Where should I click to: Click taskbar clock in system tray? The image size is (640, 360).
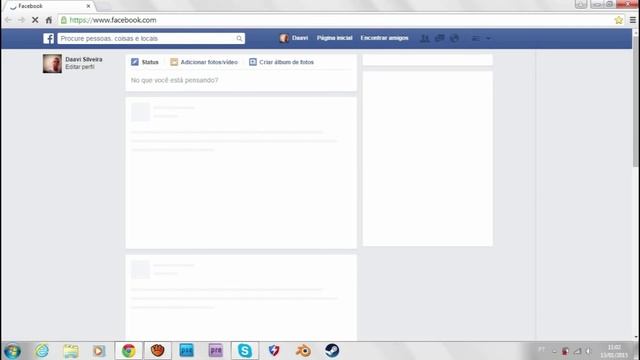[x=614, y=351]
